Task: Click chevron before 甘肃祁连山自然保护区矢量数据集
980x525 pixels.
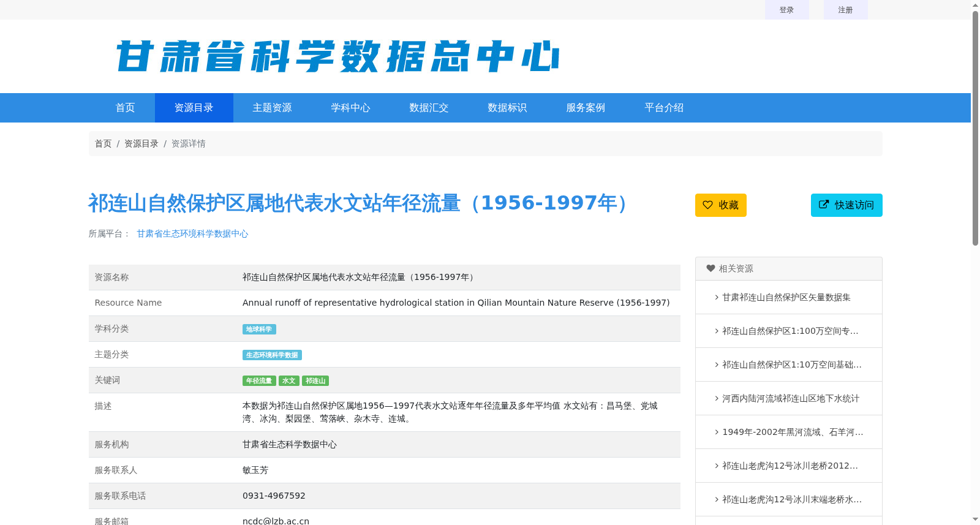Action: [717, 297]
